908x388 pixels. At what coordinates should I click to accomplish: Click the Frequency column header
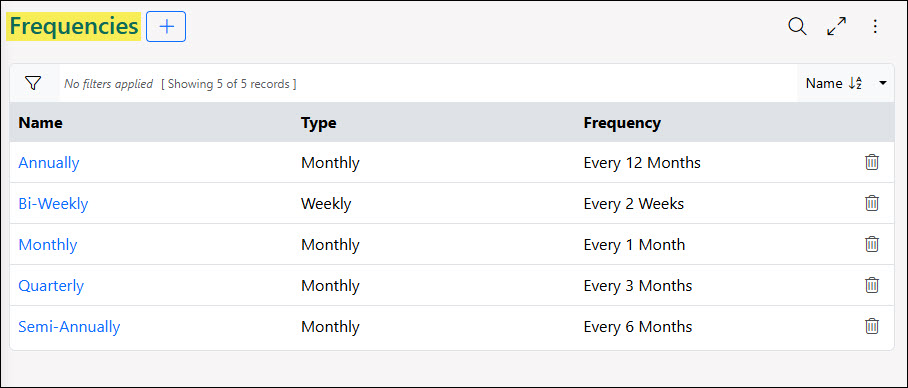pos(622,123)
